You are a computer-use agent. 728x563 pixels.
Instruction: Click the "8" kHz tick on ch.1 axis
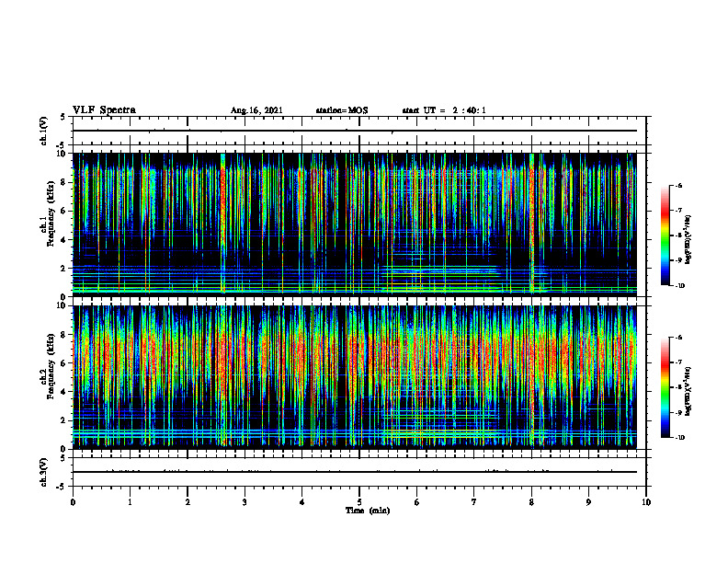coord(64,182)
